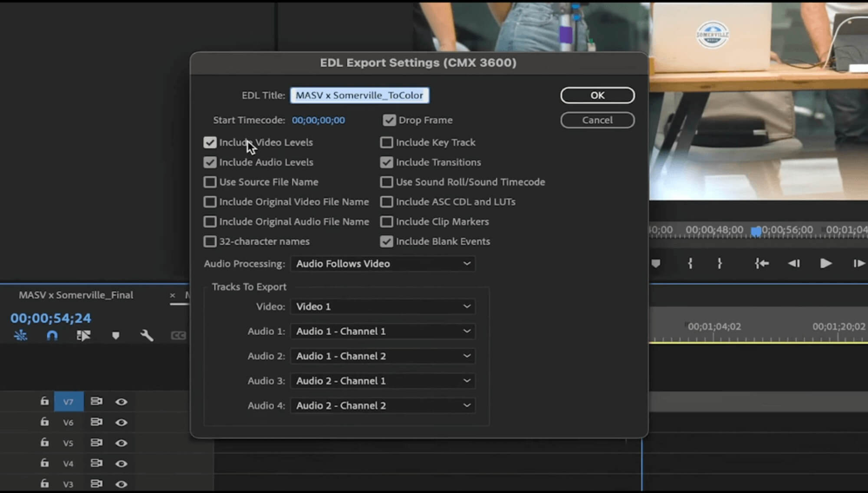
Task: Add Marker in Program Monitor
Action: point(656,263)
